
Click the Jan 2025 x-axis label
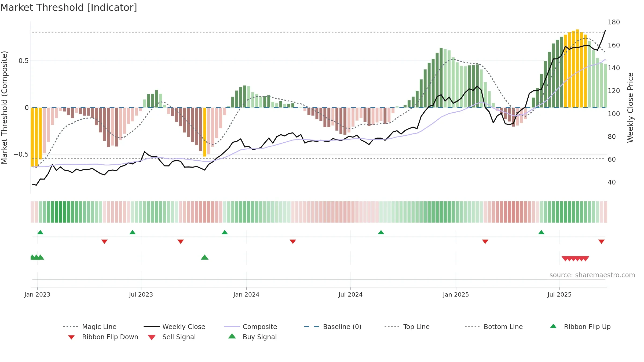456,294
